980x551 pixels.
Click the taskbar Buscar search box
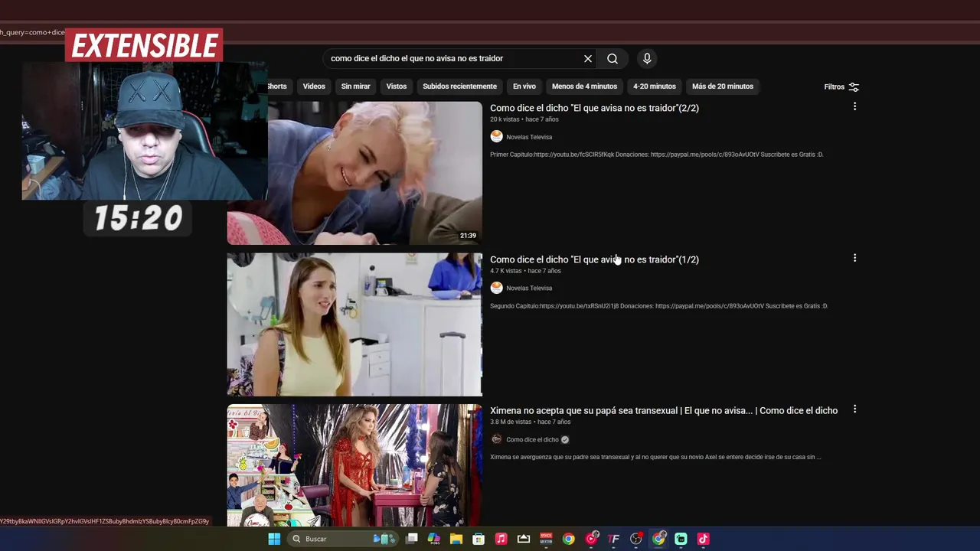pos(341,539)
